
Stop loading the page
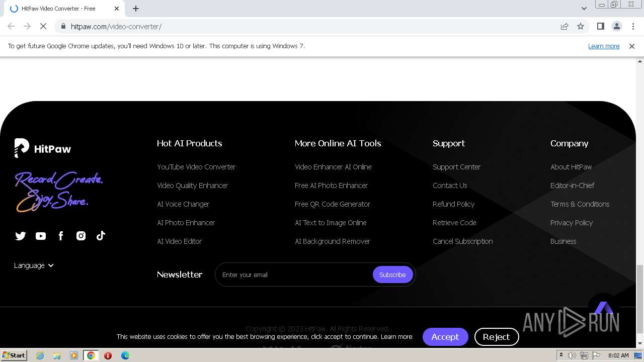click(x=43, y=26)
